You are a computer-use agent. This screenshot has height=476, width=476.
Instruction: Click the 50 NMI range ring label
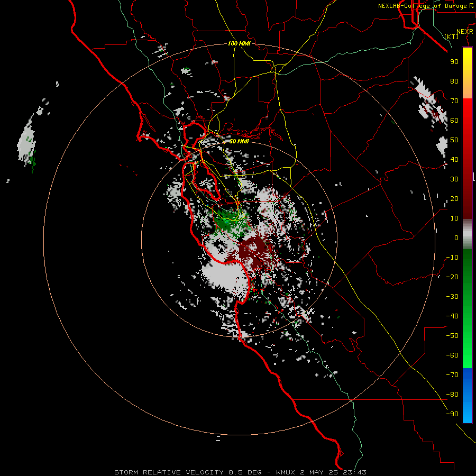pos(239,141)
